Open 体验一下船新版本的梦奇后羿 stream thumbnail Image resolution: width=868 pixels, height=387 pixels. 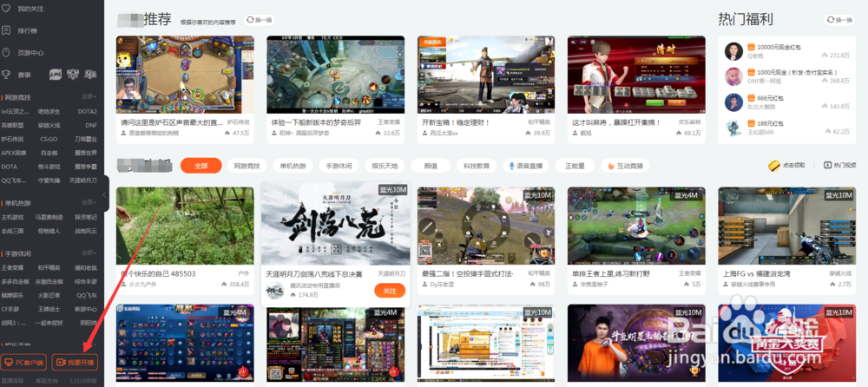[x=335, y=75]
